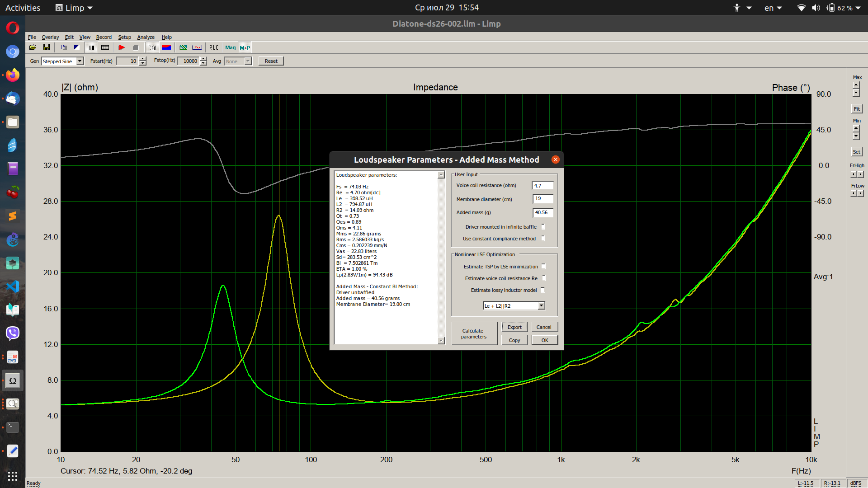This screenshot has height=488, width=868.
Task: Check Estimate TSP by LSE minimization
Action: (x=543, y=267)
